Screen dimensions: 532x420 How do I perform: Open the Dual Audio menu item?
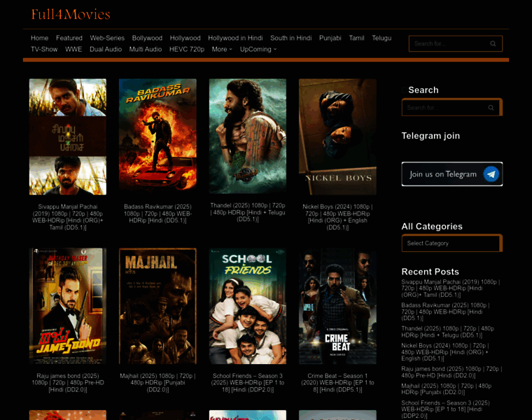[x=106, y=49]
